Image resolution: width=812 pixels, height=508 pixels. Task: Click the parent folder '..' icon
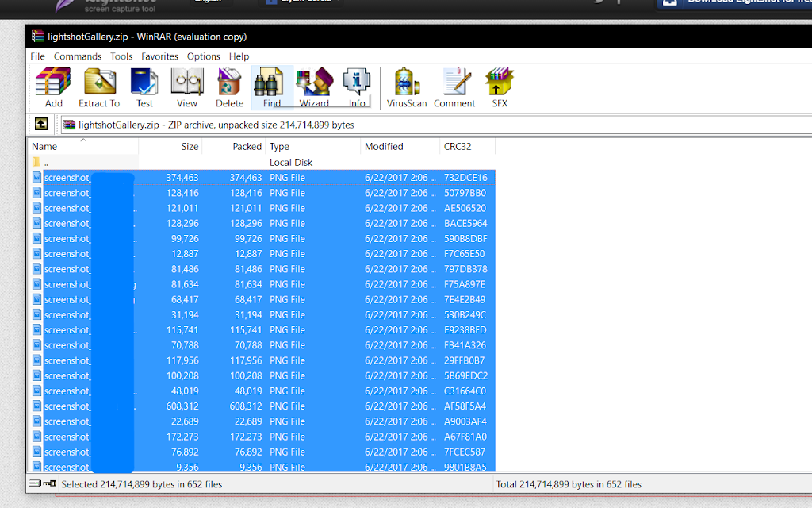click(x=36, y=162)
